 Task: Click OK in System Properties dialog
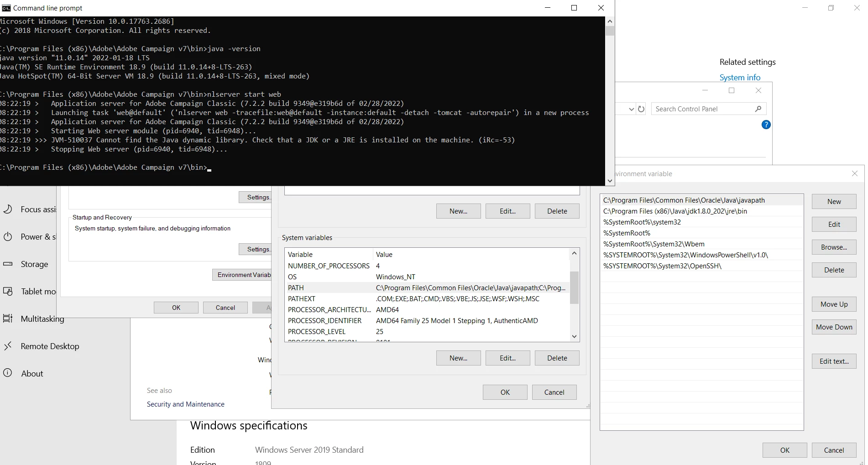point(176,308)
